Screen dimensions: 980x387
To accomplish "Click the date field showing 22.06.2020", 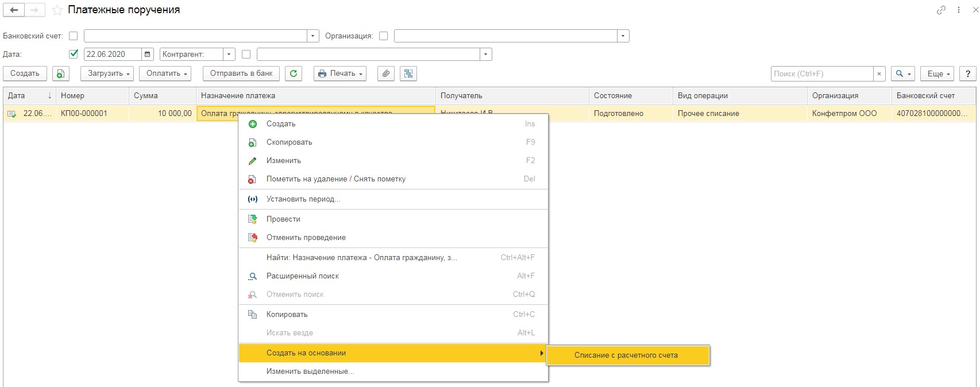I will (x=113, y=55).
